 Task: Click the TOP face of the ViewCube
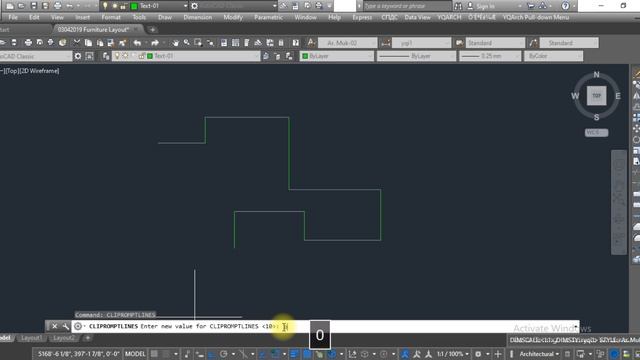tap(596, 96)
